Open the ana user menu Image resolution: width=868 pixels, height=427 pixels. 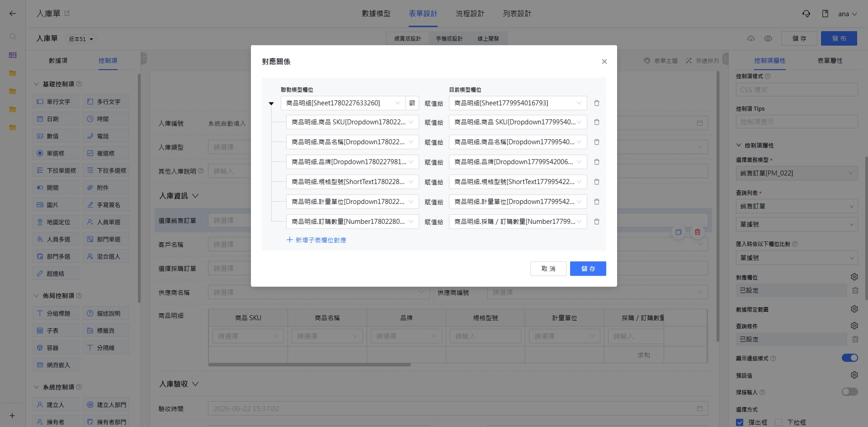click(847, 14)
